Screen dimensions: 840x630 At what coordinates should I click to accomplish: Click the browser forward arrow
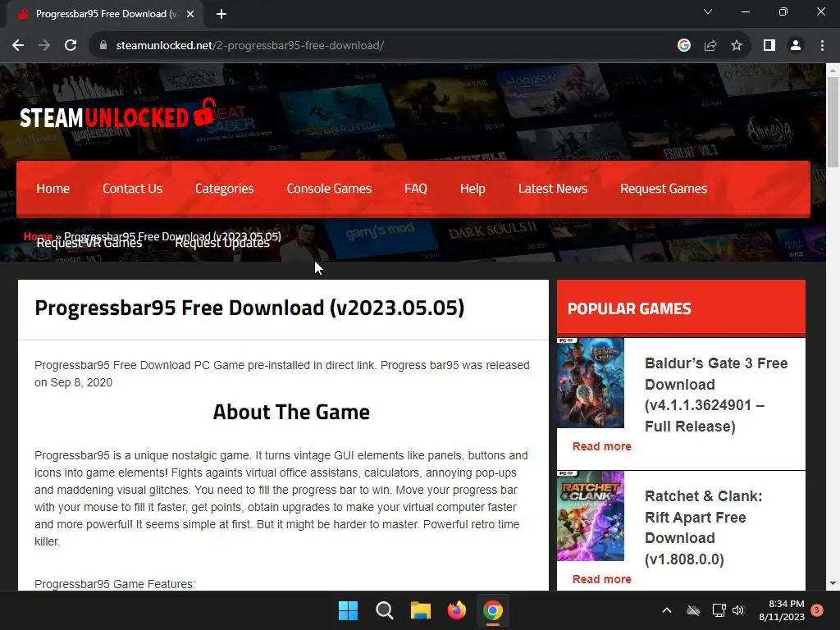(44, 46)
